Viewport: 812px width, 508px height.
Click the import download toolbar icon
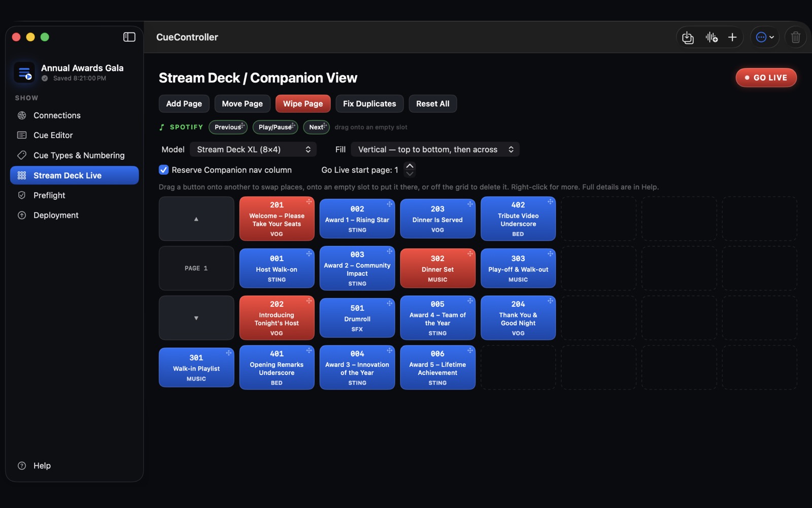pyautogui.click(x=688, y=37)
